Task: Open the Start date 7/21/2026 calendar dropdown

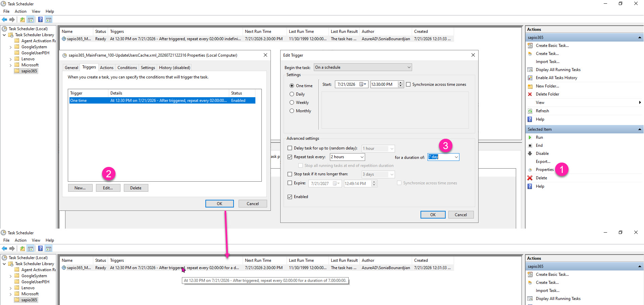Action: [363, 84]
